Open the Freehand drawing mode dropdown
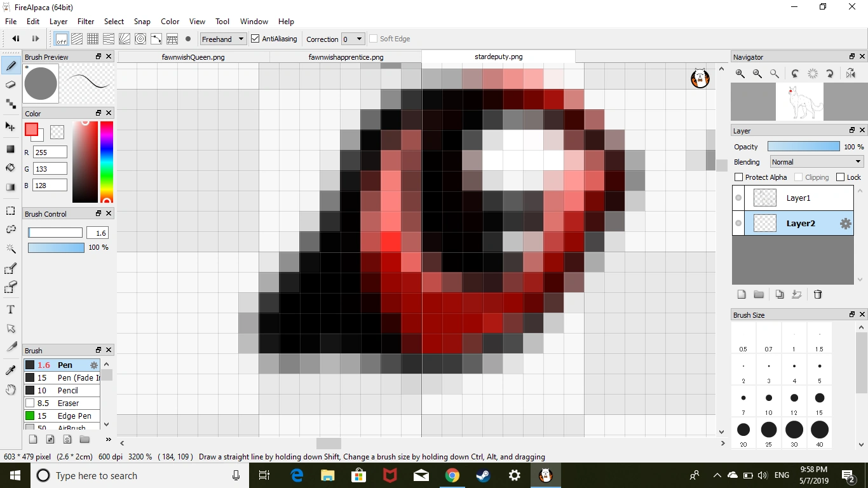Image resolution: width=868 pixels, height=488 pixels. pyautogui.click(x=223, y=39)
